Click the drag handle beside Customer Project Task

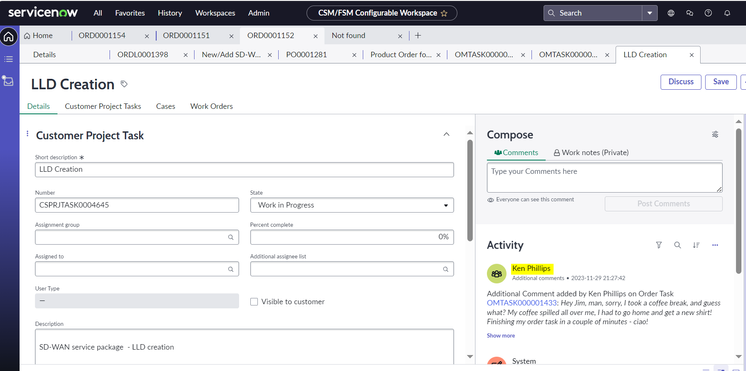(x=27, y=134)
